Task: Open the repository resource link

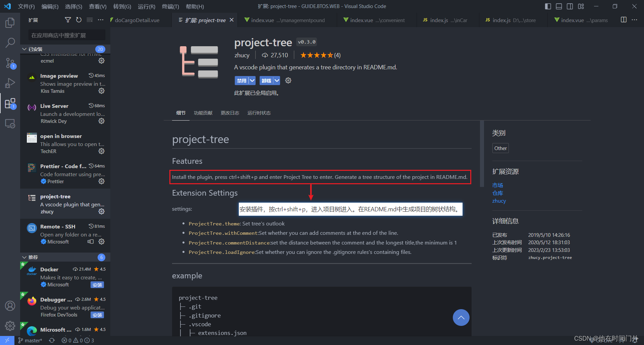Action: click(497, 193)
